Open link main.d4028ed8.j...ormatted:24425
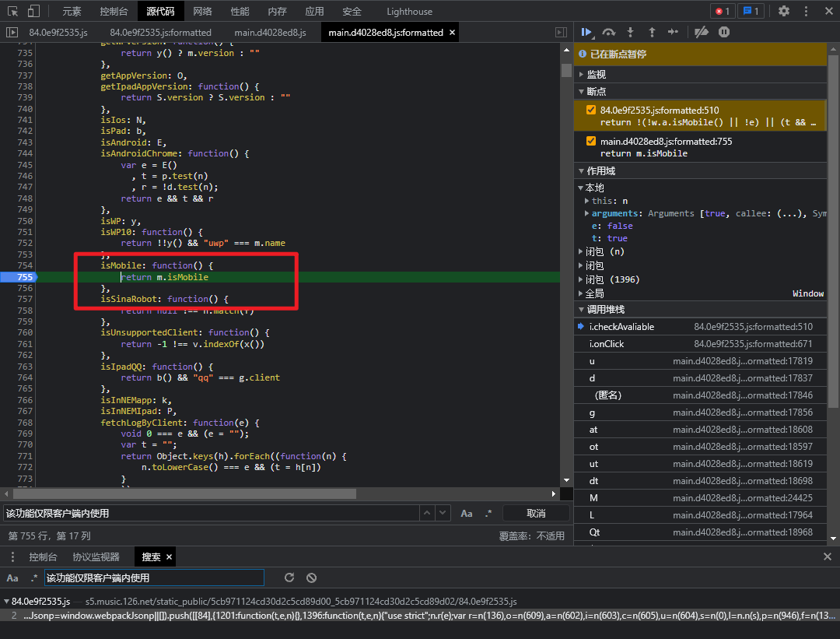This screenshot has width=840, height=639. [743, 498]
